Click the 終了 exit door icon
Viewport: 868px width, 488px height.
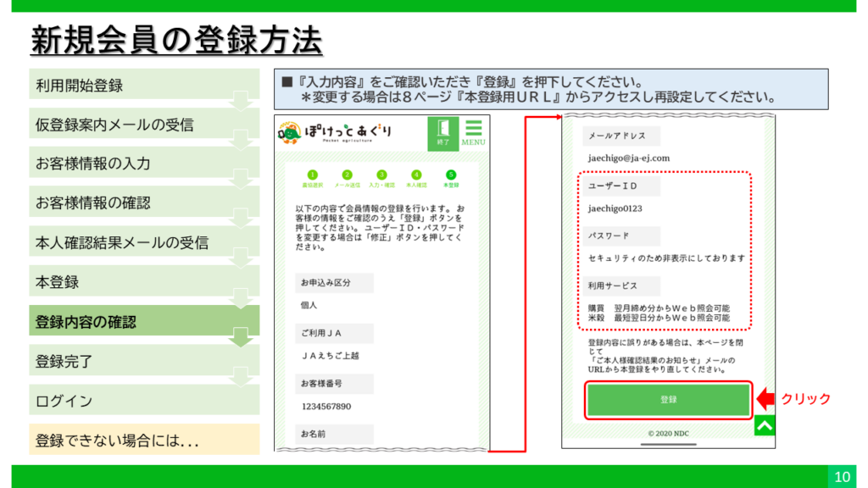coord(442,133)
